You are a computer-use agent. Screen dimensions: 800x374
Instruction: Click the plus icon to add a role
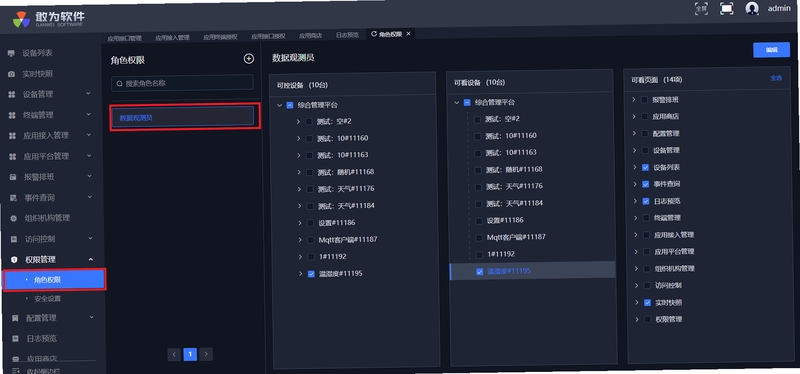(248, 59)
